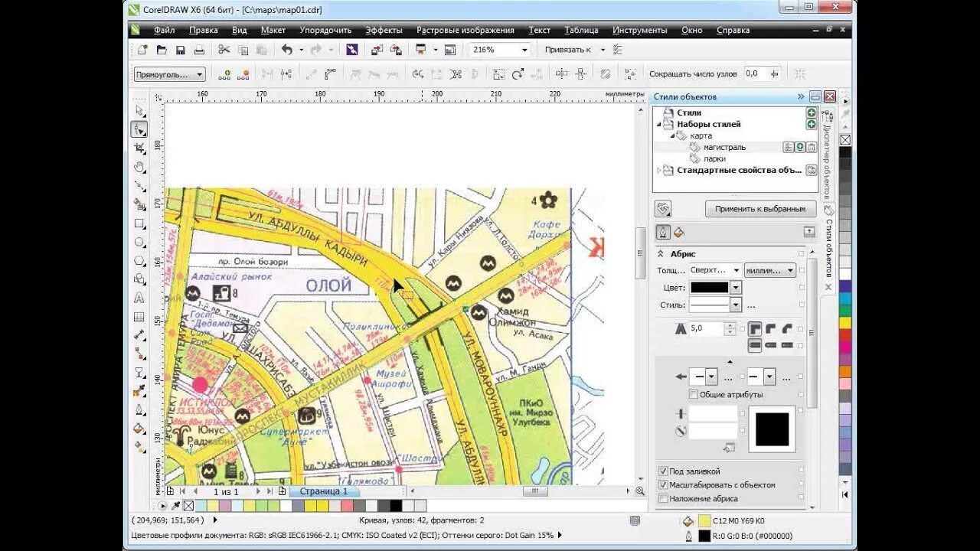980x551 pixels.
Task: Select the карта style set item
Action: [701, 135]
